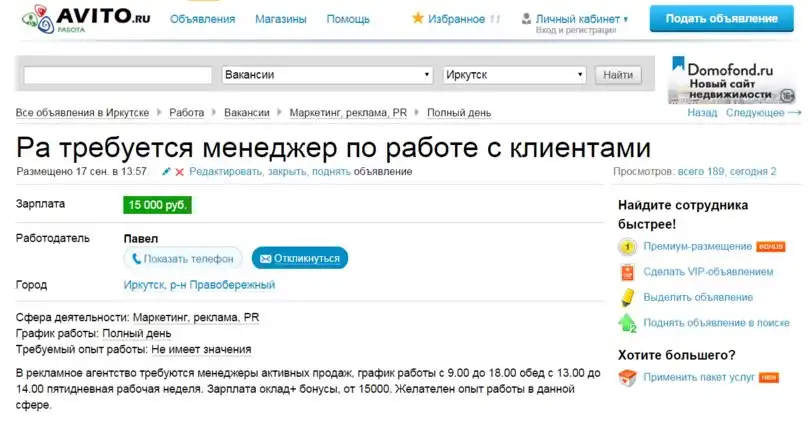Open the Помощь menu item

tap(348, 19)
